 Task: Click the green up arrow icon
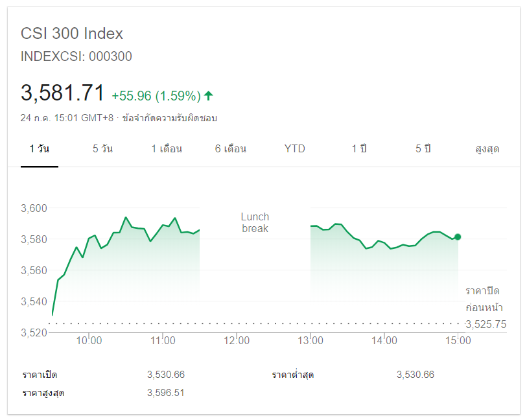[x=208, y=96]
